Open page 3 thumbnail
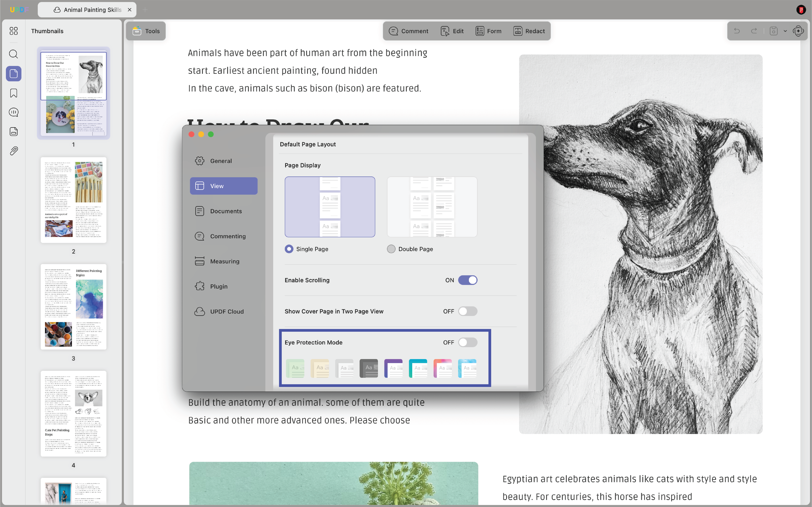 click(74, 307)
